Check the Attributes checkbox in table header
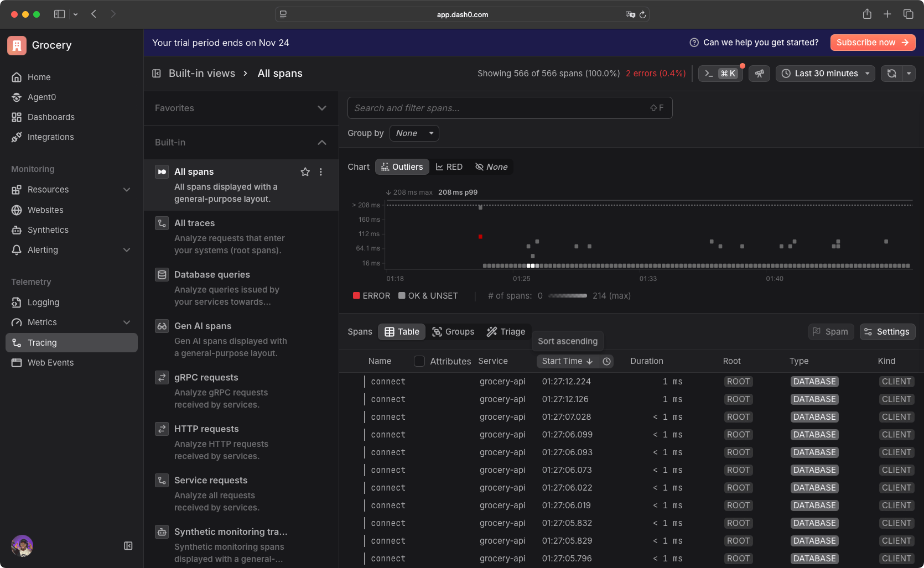 tap(419, 361)
